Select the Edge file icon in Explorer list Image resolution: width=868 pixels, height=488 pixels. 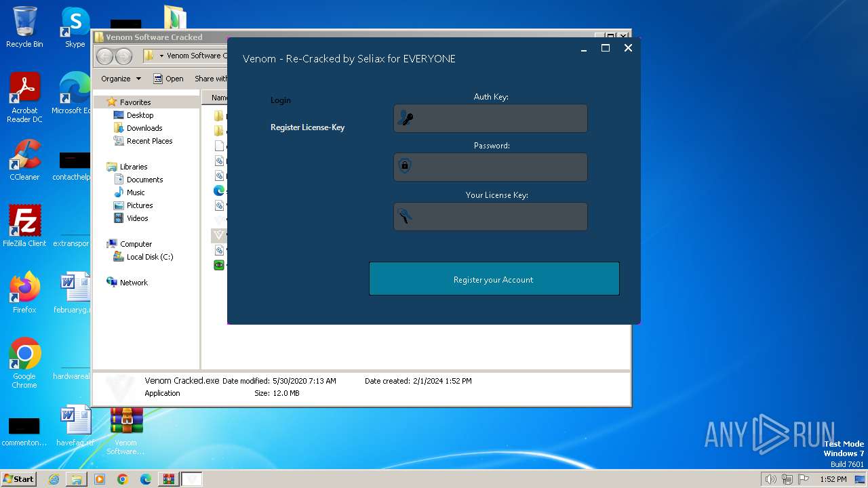[x=219, y=190]
